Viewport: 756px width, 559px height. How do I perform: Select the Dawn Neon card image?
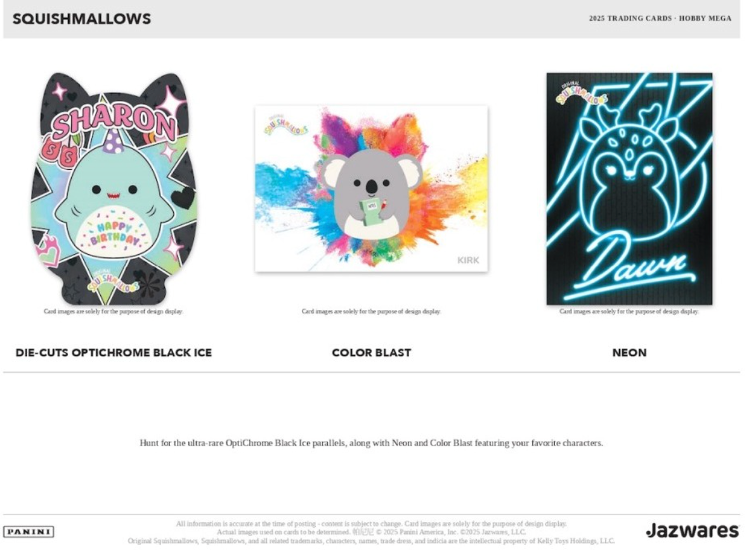click(x=629, y=188)
